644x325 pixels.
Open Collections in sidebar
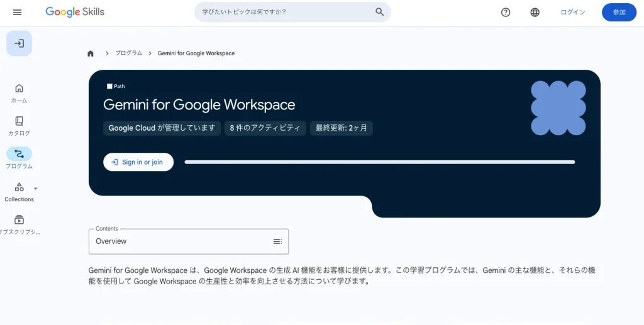[19, 192]
